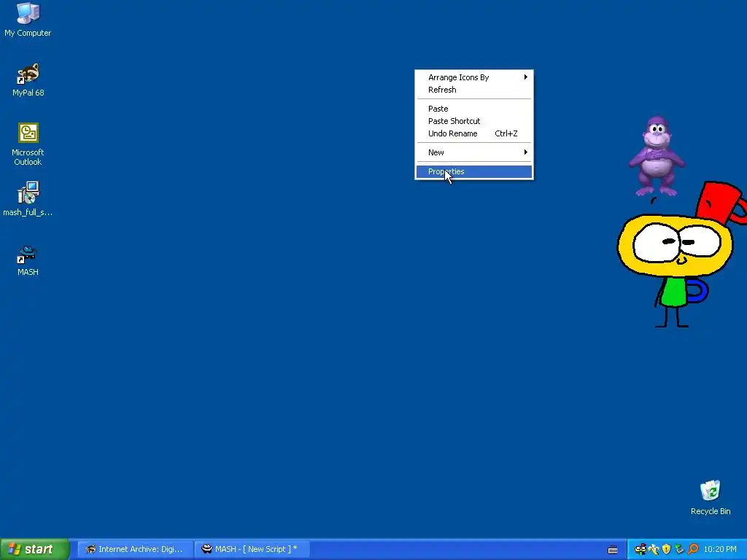Switch to Internet Archive taskbar window
Image resolution: width=747 pixels, height=560 pixels.
[x=135, y=550]
